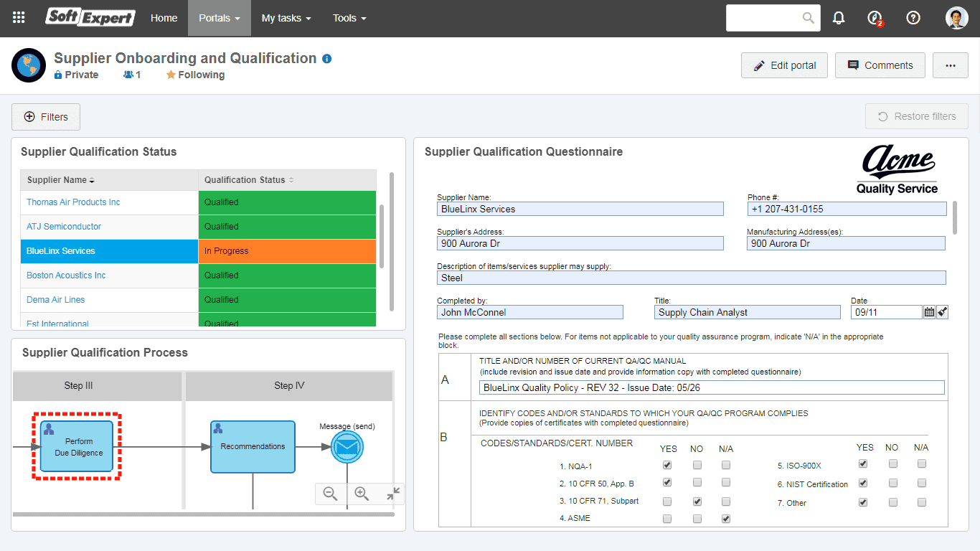
Task: Edit the QA/QC manual title field
Action: [x=712, y=387]
